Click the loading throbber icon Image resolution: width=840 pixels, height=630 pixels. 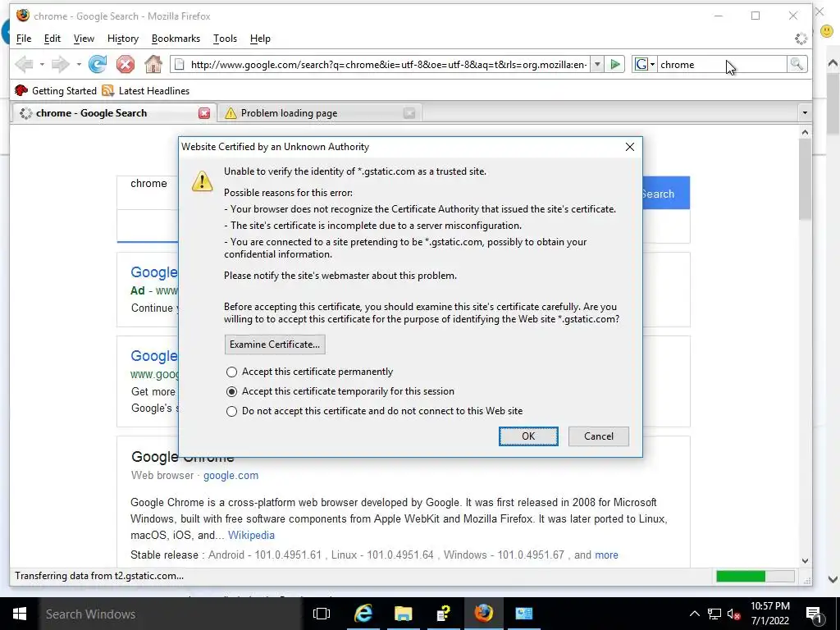pos(801,39)
